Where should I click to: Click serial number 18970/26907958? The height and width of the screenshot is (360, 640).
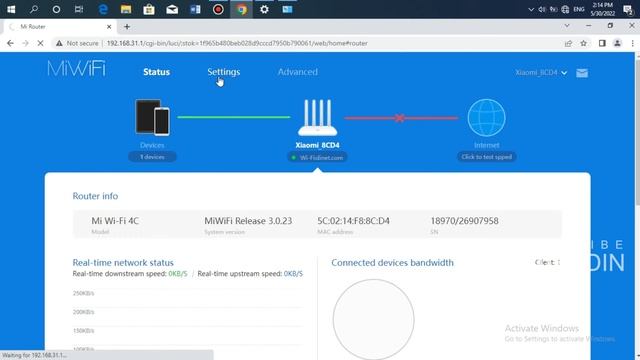464,221
